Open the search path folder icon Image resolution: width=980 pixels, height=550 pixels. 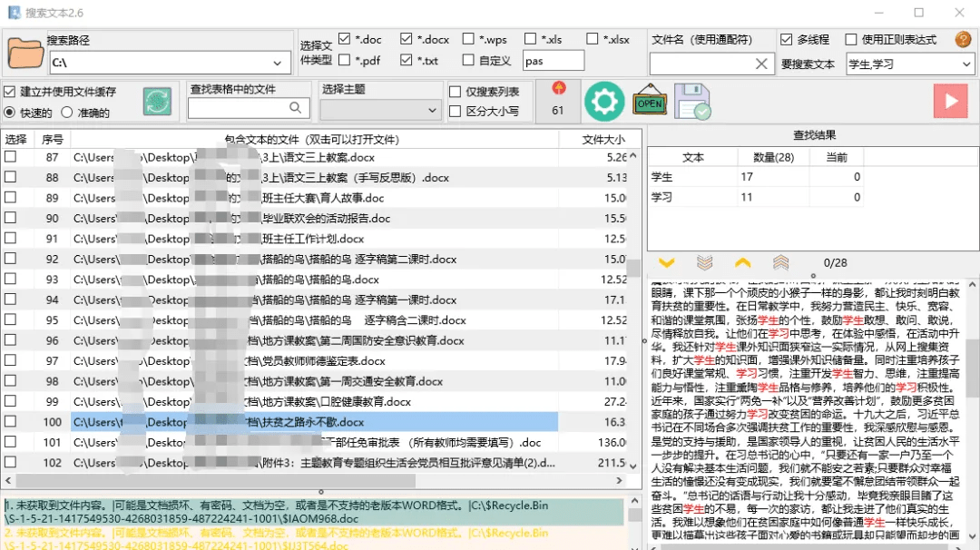click(24, 52)
